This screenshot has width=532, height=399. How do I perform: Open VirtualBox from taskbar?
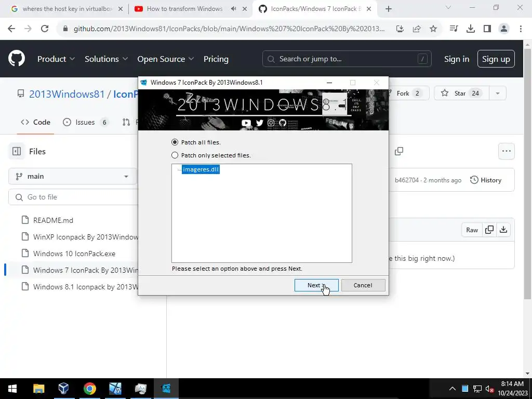(64, 389)
